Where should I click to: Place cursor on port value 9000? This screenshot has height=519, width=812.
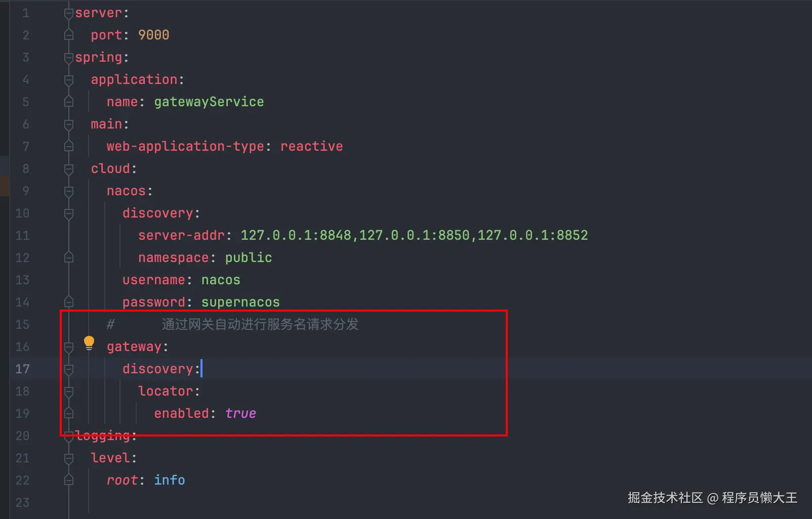point(153,35)
